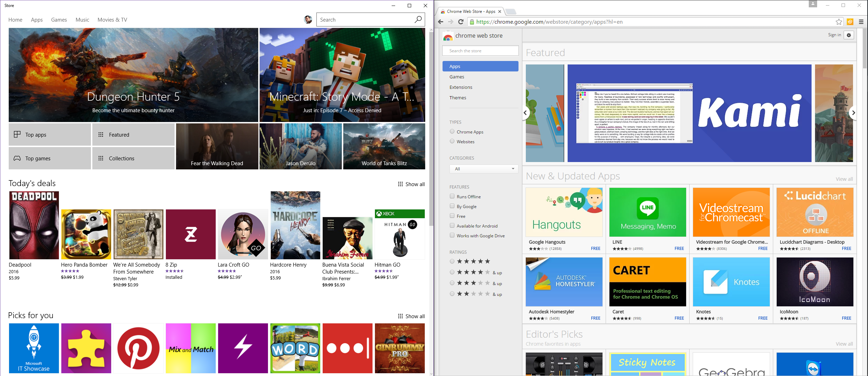The width and height of the screenshot is (868, 376).
Task: Open the Microsoft IT Showcase tile
Action: pyautogui.click(x=34, y=348)
